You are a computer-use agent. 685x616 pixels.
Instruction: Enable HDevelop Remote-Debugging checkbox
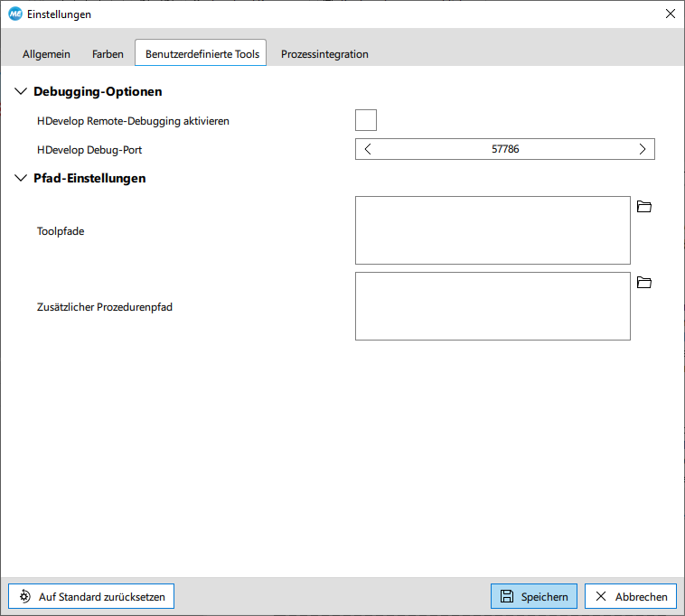(366, 120)
